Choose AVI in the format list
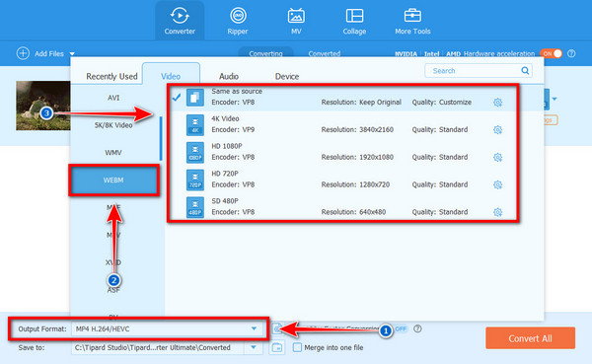 point(113,98)
